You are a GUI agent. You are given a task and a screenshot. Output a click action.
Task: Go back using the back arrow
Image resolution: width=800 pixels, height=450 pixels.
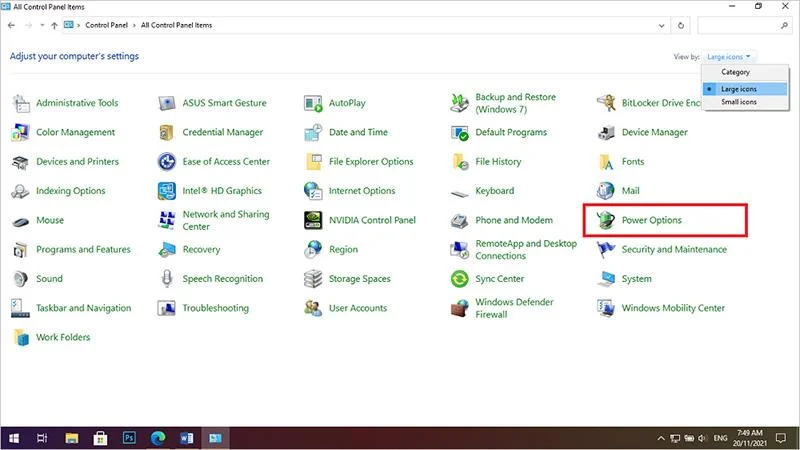[x=11, y=26]
